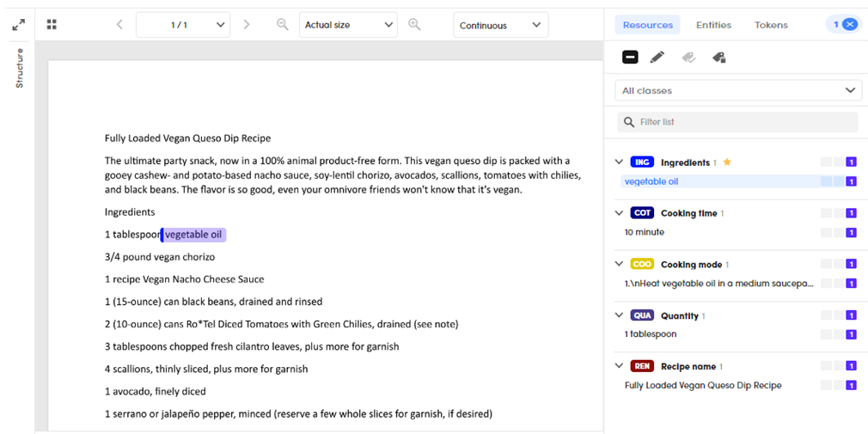Toggle the star next to Ingredients
Viewport: 868px width, 434px height.
pos(727,162)
